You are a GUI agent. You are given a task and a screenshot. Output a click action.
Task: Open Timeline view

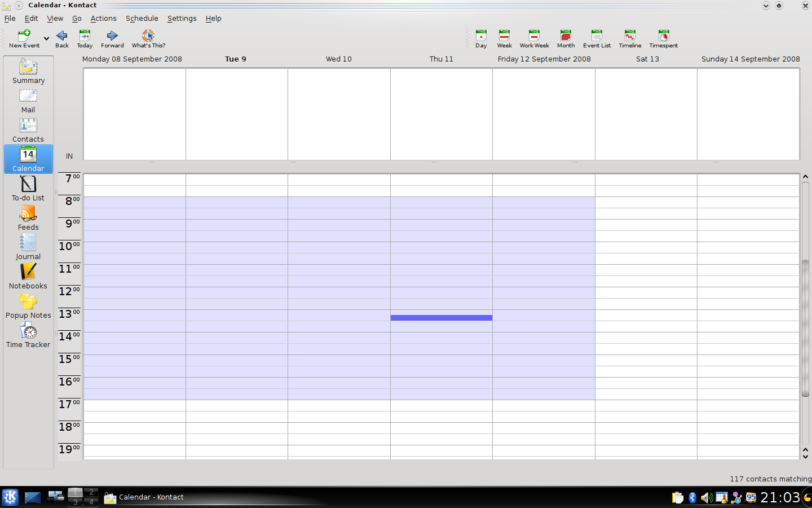tap(630, 39)
